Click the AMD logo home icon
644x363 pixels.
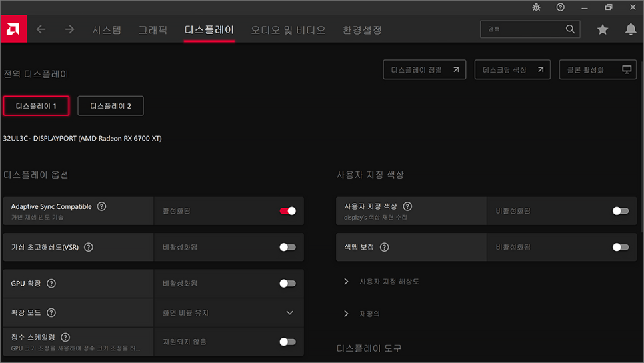[x=13, y=29]
